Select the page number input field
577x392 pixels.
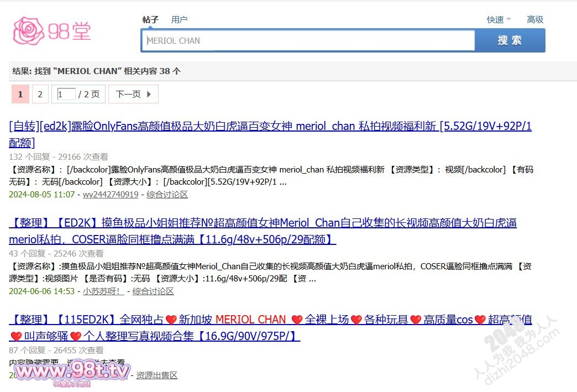65,94
